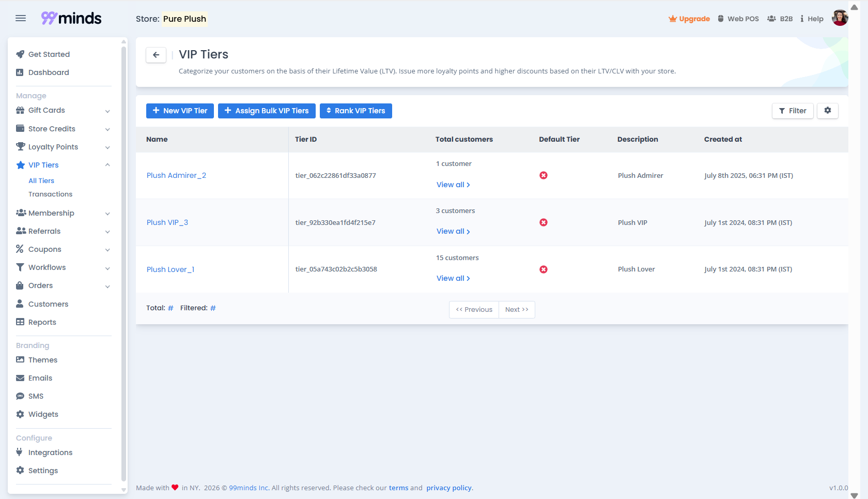
Task: Open Plush VIP_3 tier link
Action: pyautogui.click(x=167, y=222)
